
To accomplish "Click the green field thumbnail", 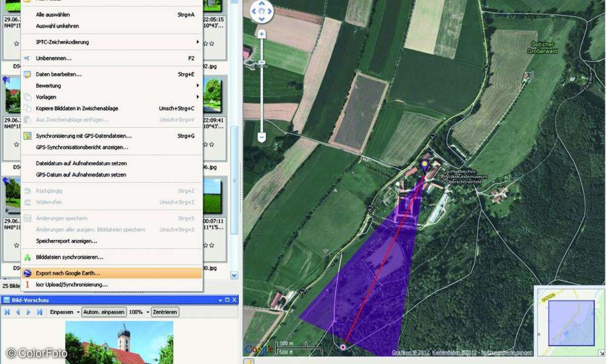I will (x=212, y=196).
